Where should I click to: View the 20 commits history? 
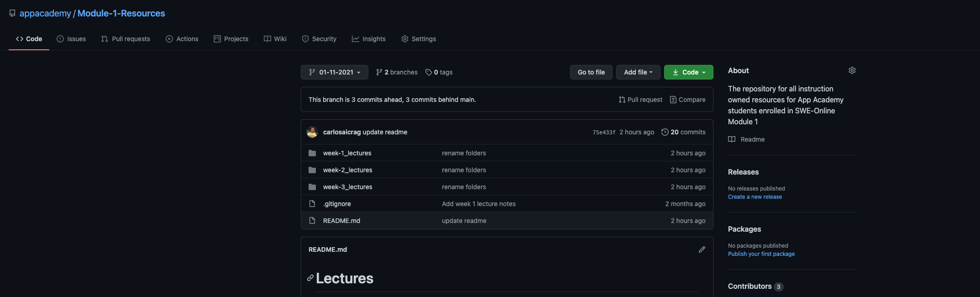point(683,132)
